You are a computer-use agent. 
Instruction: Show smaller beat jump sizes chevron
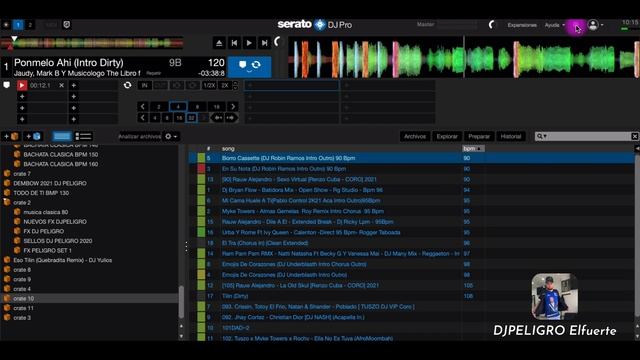click(142, 118)
